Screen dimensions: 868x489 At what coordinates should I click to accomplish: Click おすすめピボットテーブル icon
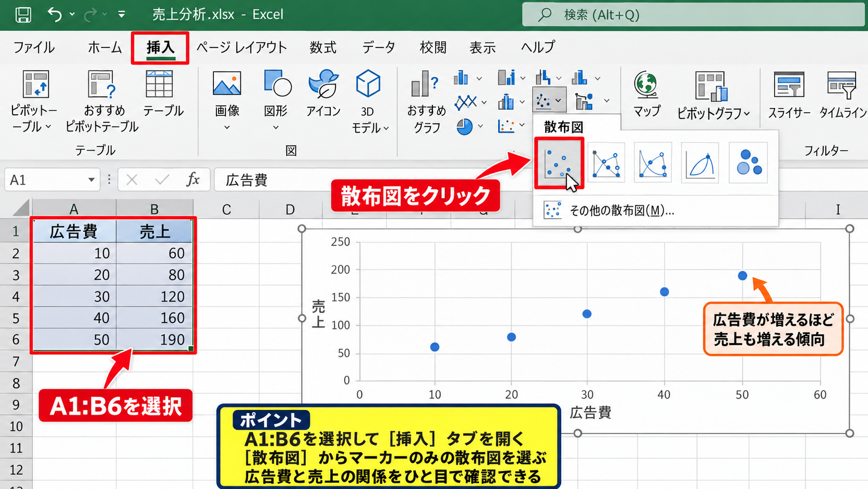[101, 84]
